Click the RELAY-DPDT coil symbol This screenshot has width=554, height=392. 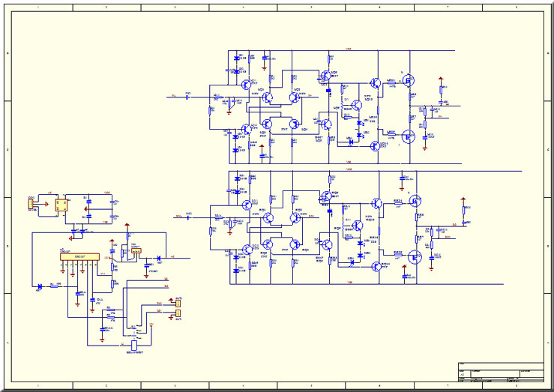[x=134, y=345]
